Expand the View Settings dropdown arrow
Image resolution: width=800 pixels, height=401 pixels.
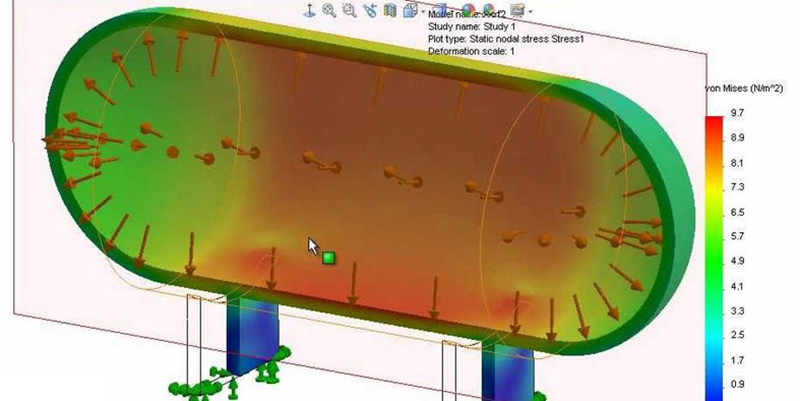point(530,11)
